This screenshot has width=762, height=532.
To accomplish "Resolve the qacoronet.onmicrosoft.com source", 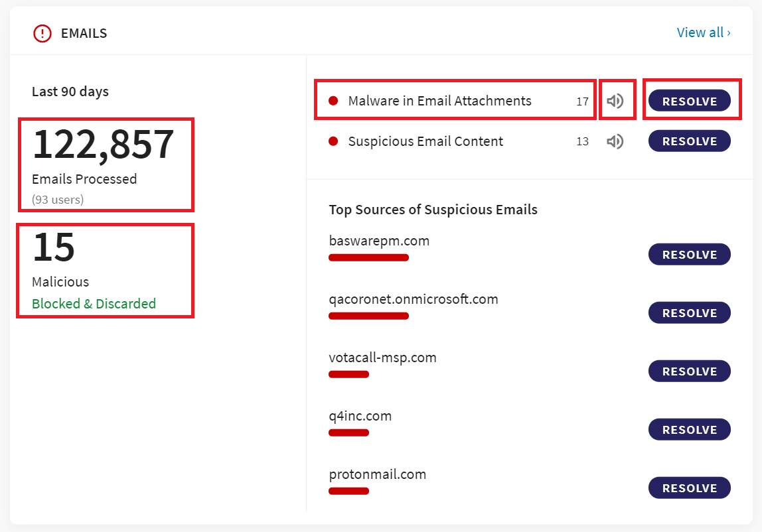I will point(689,312).
